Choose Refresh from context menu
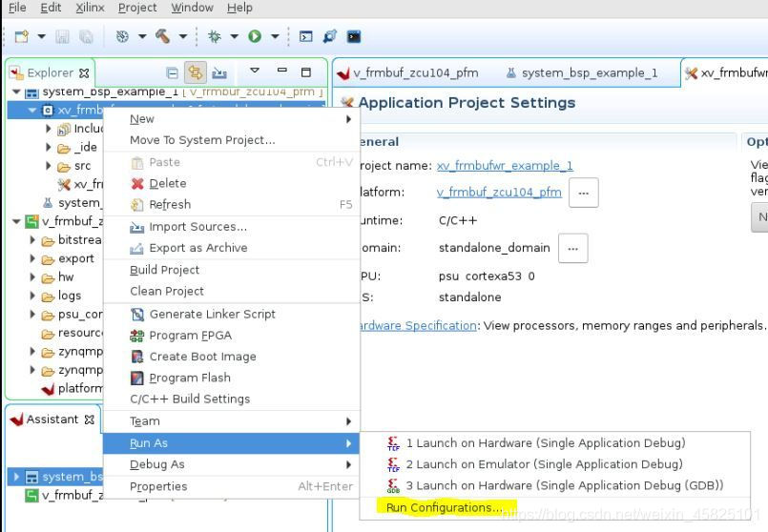The width and height of the screenshot is (768, 532). tap(232, 205)
